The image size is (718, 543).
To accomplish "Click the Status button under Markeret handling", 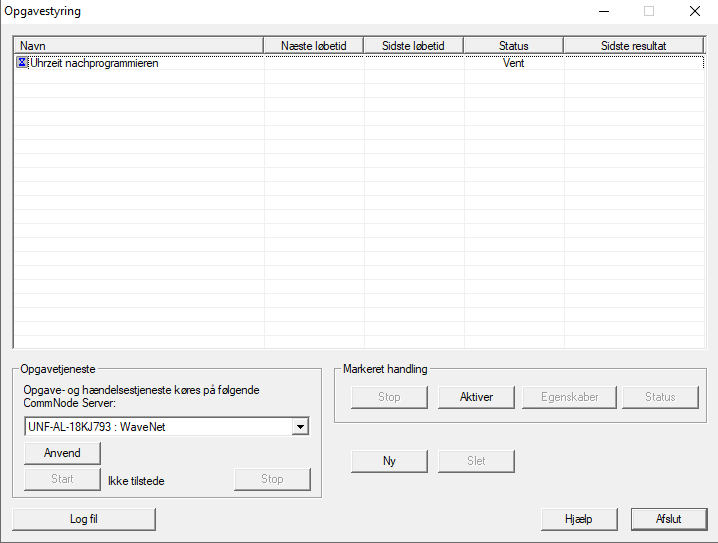I will pos(660,397).
